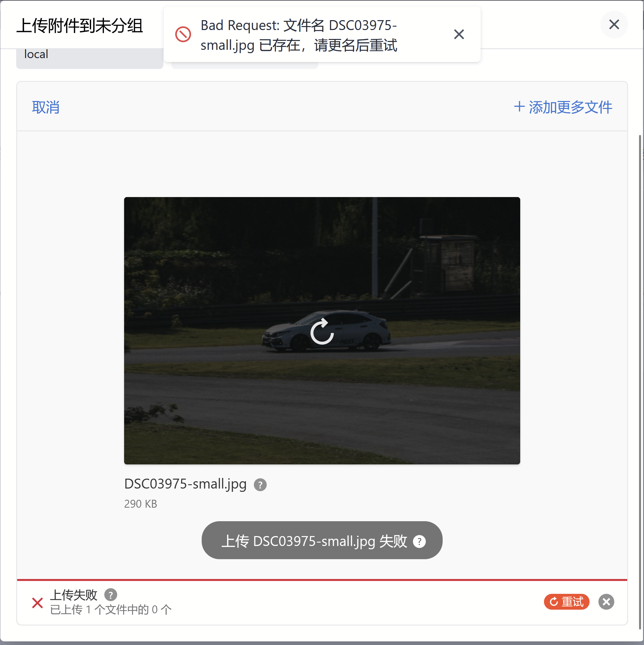The width and height of the screenshot is (644, 645).
Task: Click the red upload progress bar
Action: 322,580
